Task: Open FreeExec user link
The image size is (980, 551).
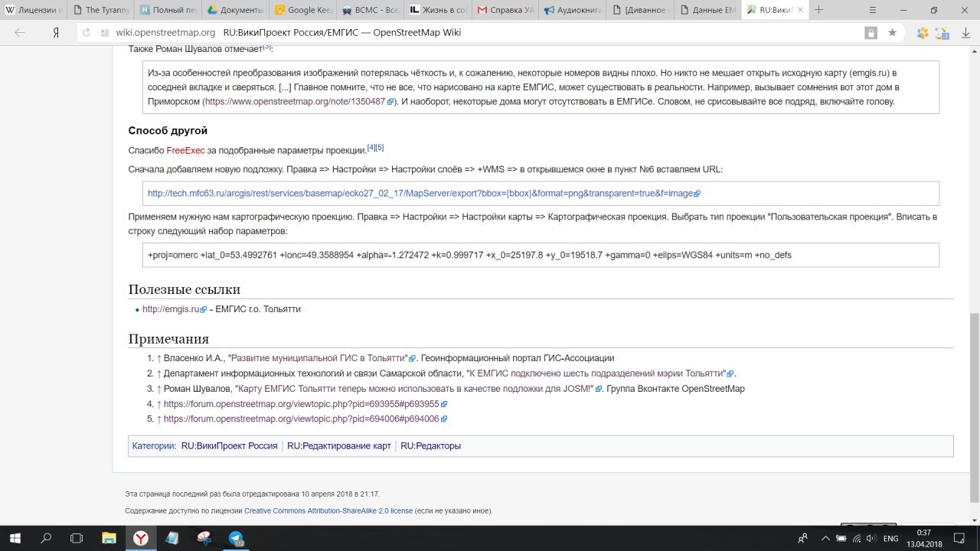Action: 185,150
